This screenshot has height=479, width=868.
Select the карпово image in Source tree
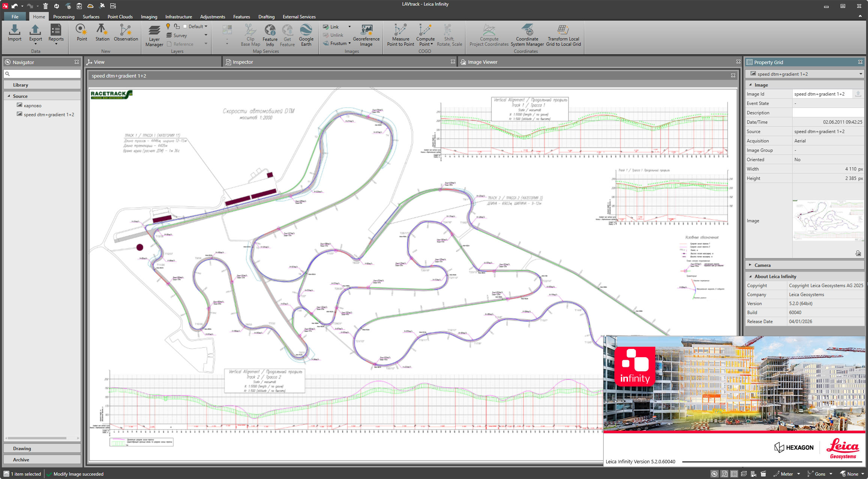pos(29,105)
